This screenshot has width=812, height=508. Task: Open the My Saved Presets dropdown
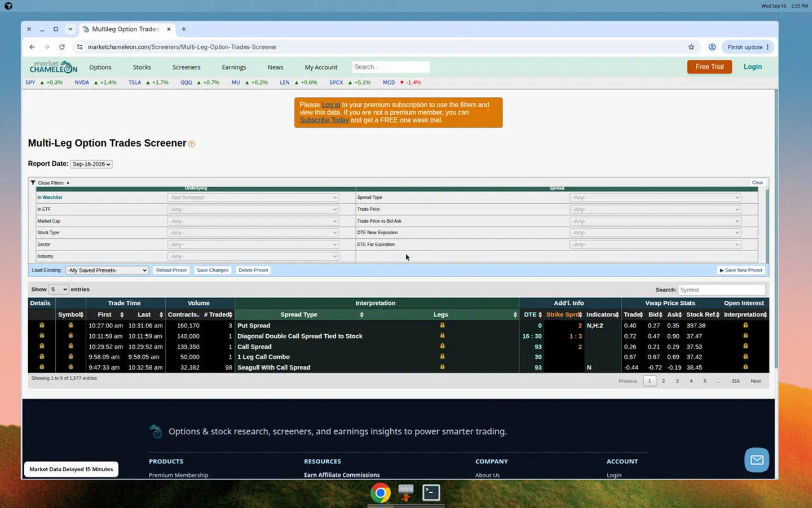[107, 270]
